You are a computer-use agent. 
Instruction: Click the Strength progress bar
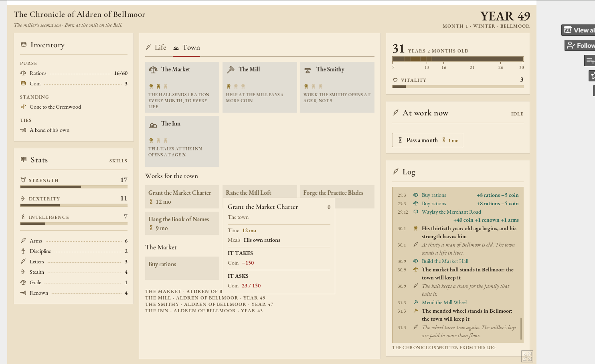pyautogui.click(x=74, y=187)
